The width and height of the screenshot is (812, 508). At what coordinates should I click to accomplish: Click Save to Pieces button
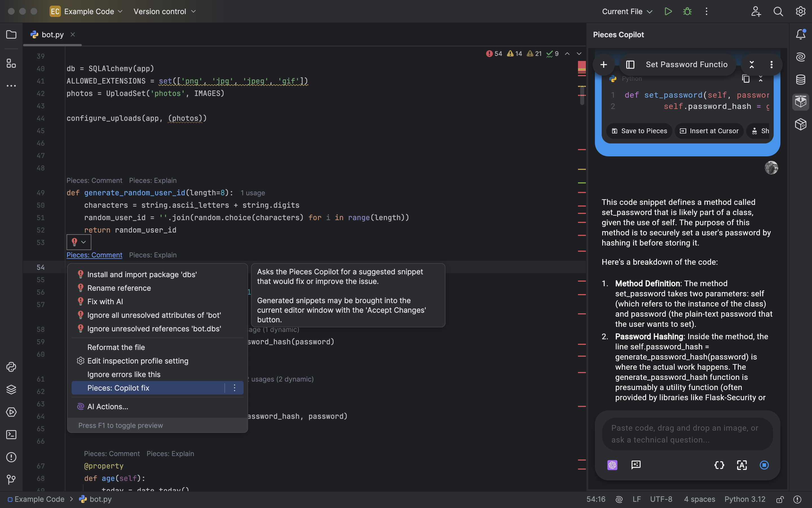[639, 131]
